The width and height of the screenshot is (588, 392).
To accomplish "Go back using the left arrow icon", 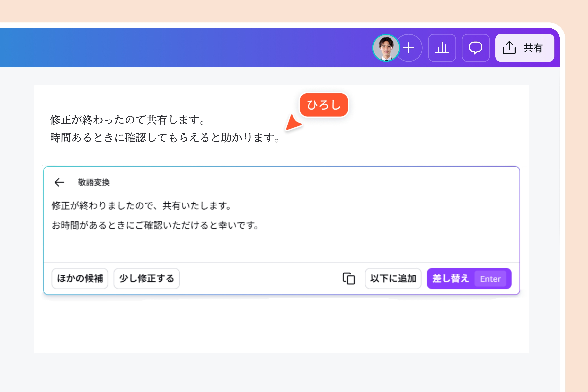I will [x=60, y=182].
